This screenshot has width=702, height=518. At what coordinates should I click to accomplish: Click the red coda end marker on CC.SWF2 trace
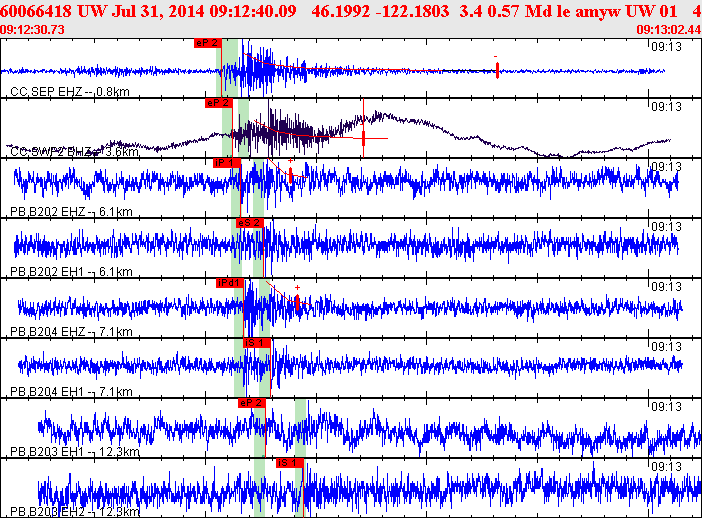click(x=364, y=138)
